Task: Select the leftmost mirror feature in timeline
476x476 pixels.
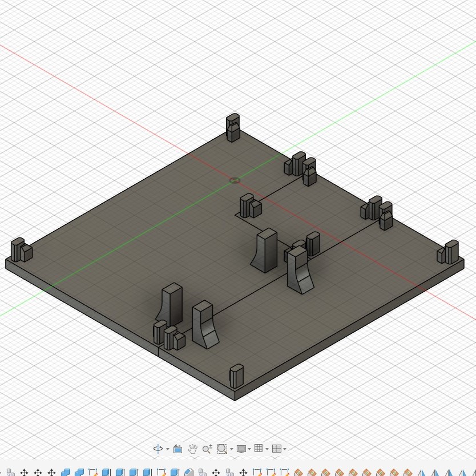Action: (421, 473)
